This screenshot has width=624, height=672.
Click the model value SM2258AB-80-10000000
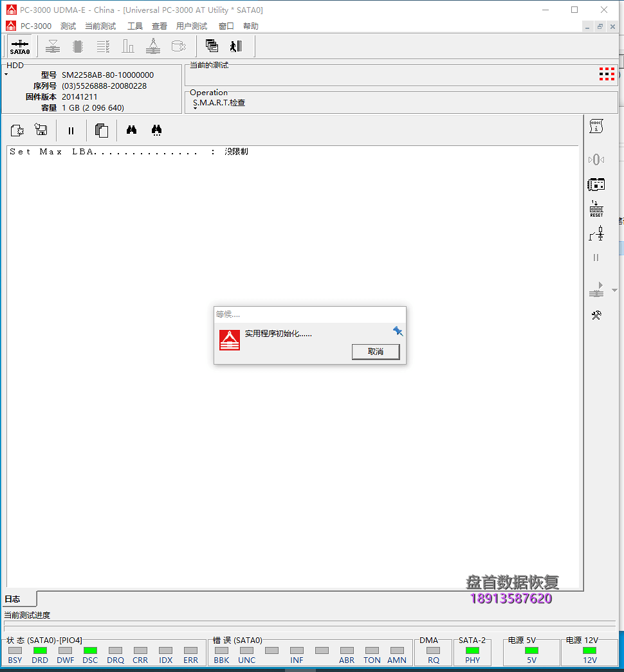pyautogui.click(x=107, y=75)
